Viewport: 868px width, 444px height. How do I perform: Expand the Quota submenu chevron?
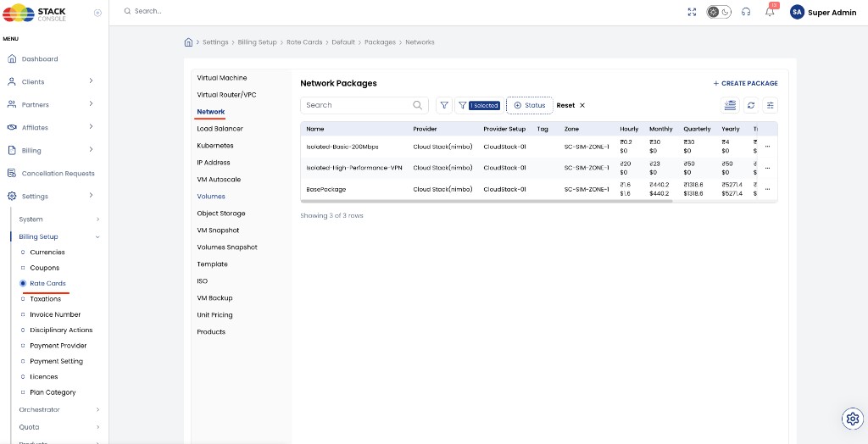(x=97, y=427)
